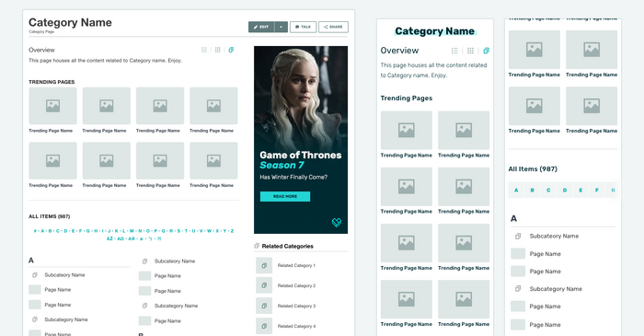Select grid view icon in desktop overview
Image resolution: width=644 pixels, height=336 pixels.
tap(218, 50)
